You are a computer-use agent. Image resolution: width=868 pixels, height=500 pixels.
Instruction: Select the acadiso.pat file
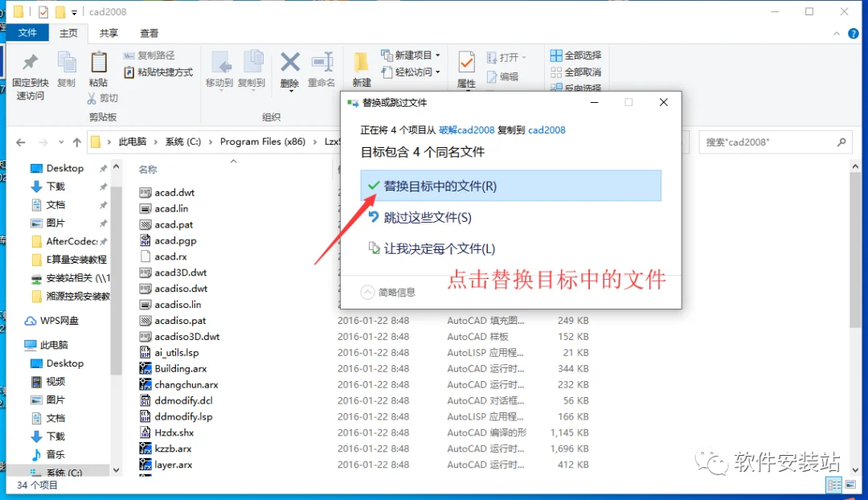180,321
